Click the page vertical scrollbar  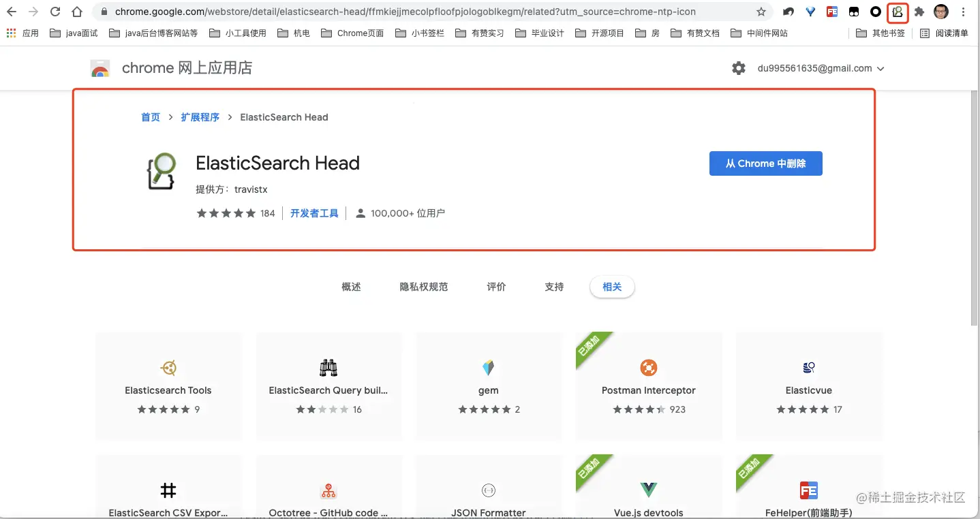point(975,208)
